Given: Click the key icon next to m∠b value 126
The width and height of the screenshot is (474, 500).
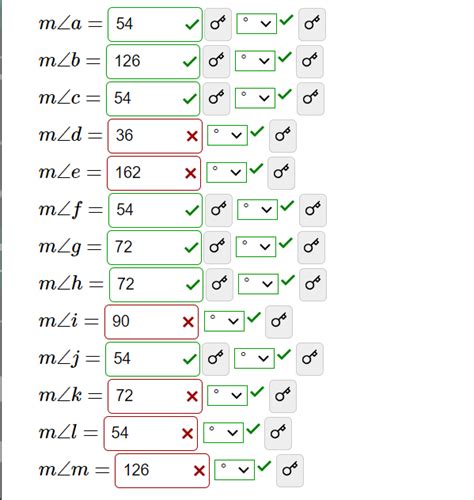Looking at the screenshot, I should 216,62.
